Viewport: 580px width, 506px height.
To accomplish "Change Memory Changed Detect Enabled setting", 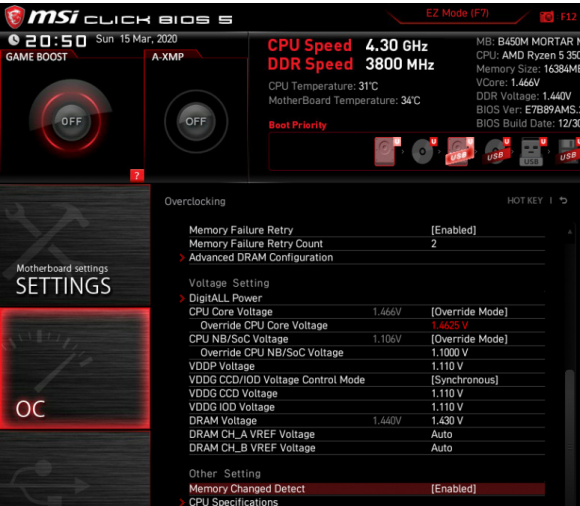I will coord(453,489).
